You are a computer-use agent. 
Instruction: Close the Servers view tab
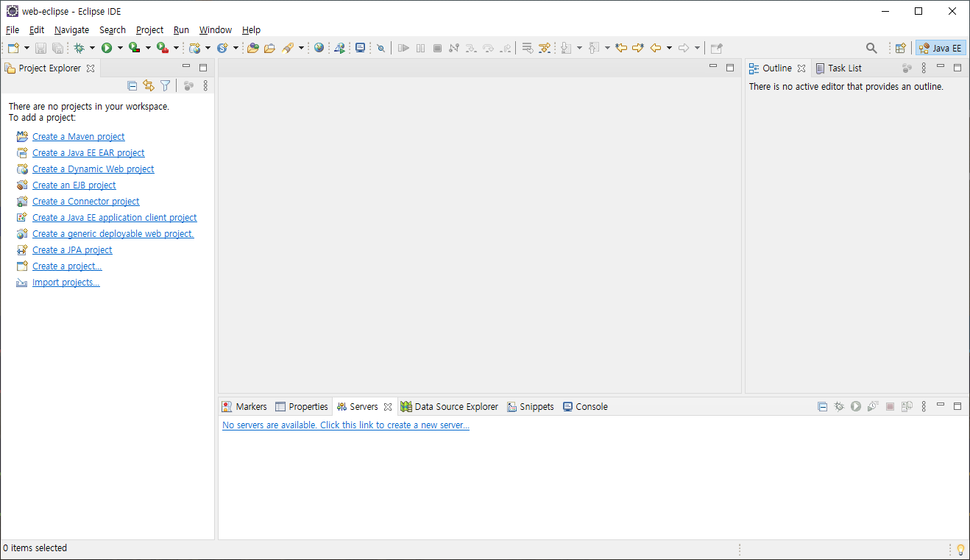click(388, 406)
